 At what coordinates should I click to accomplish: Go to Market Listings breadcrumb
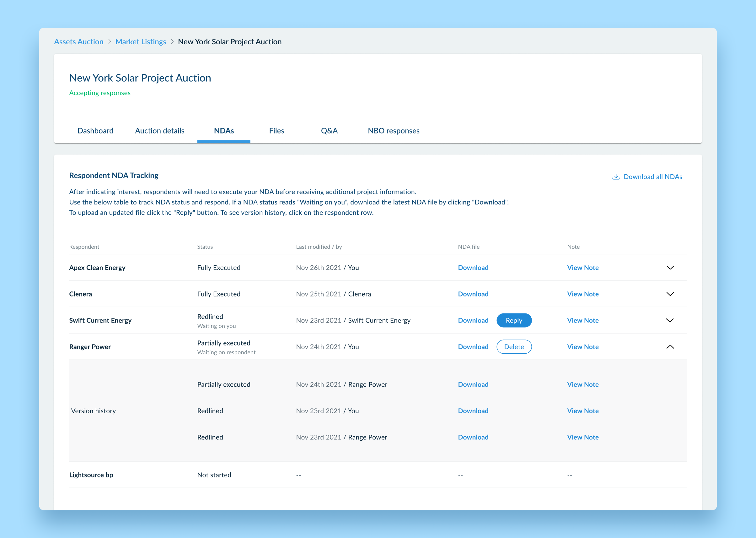(x=141, y=42)
